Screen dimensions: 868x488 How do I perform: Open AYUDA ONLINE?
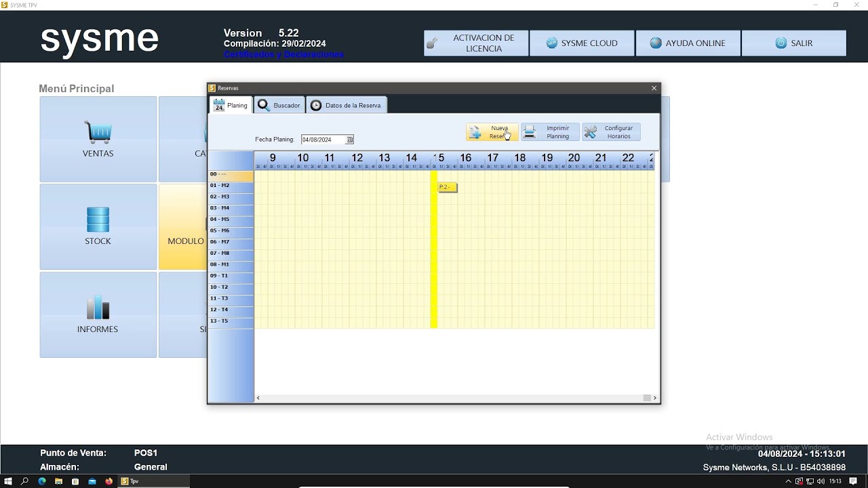[x=688, y=43]
